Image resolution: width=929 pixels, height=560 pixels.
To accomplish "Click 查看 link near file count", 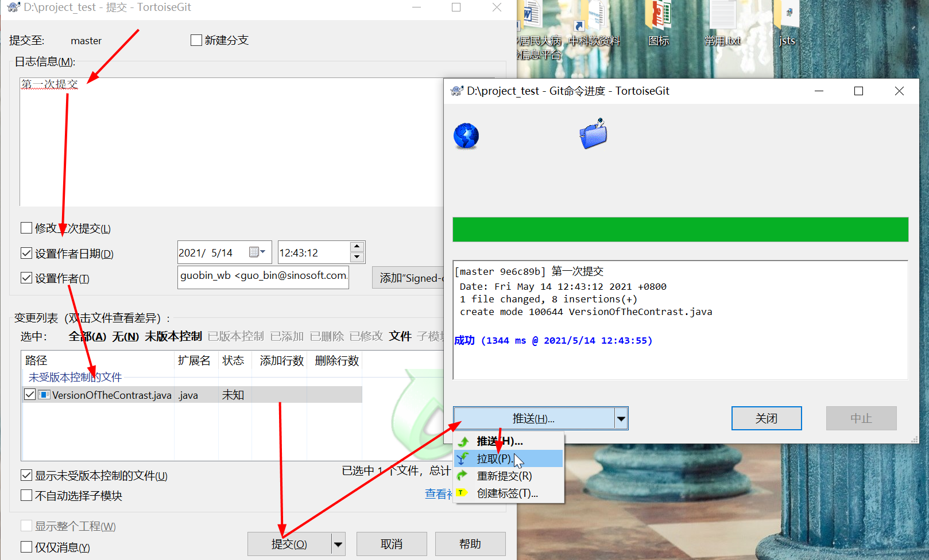I will pos(438,493).
